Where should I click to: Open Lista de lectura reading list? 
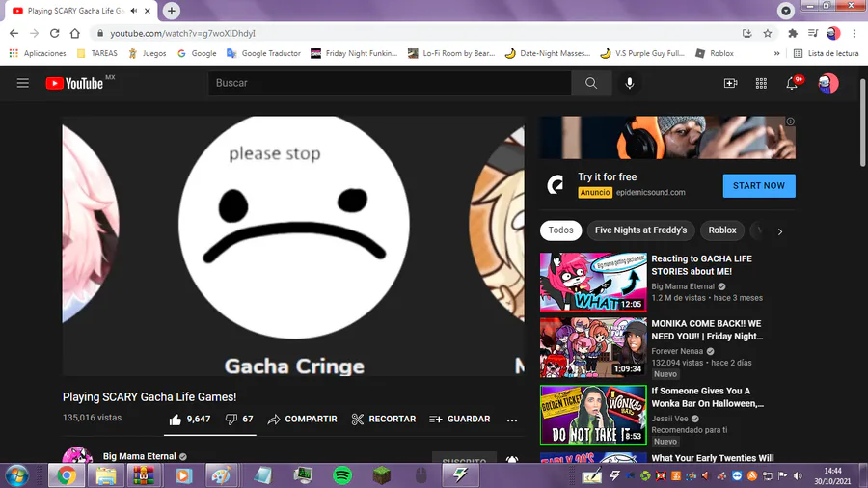pos(826,53)
